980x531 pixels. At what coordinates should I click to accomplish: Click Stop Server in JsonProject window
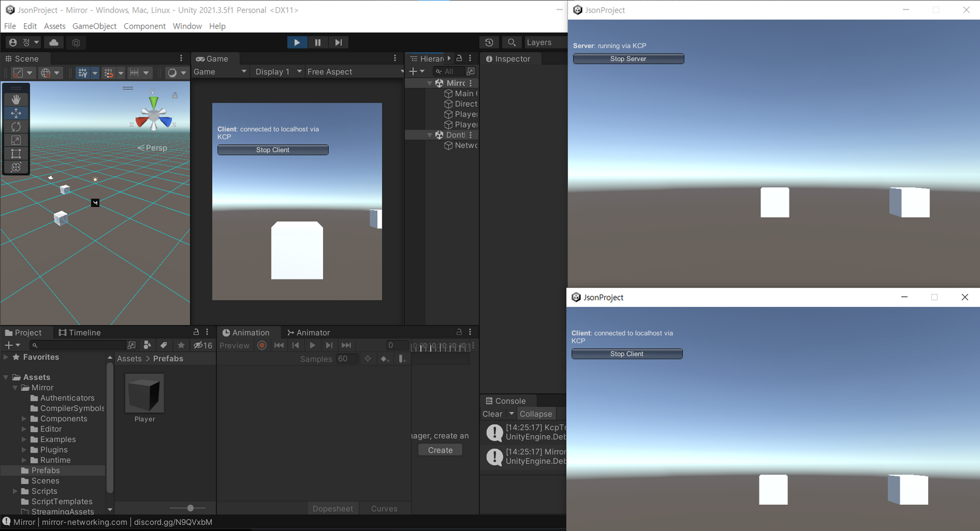click(x=628, y=59)
